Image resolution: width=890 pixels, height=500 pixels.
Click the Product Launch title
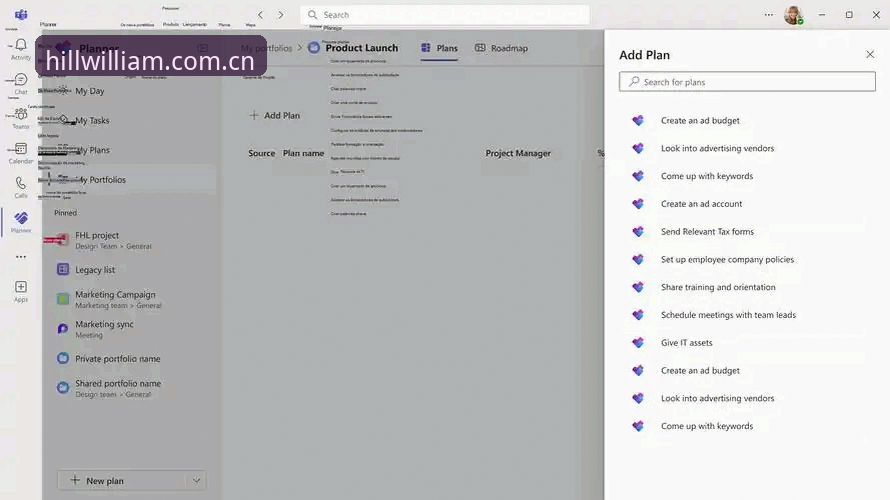362,48
